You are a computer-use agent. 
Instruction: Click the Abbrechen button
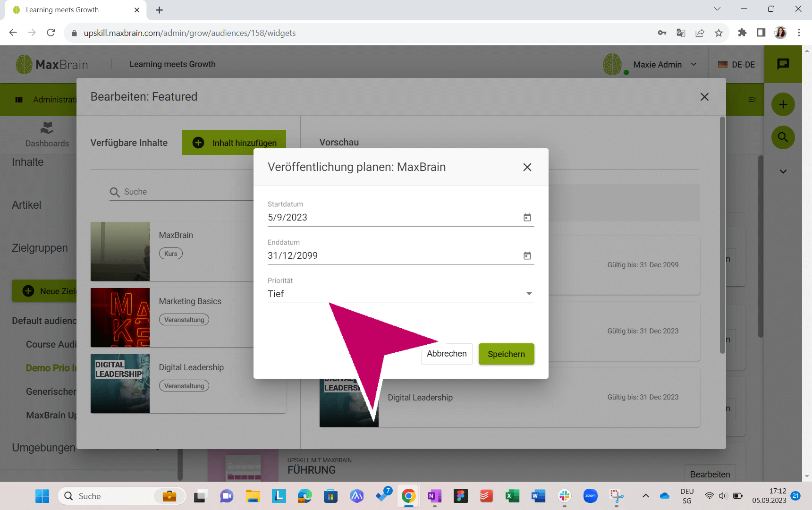coord(447,354)
